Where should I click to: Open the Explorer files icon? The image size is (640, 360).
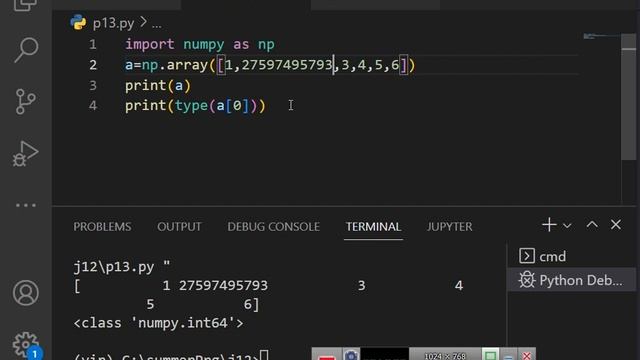point(25,5)
